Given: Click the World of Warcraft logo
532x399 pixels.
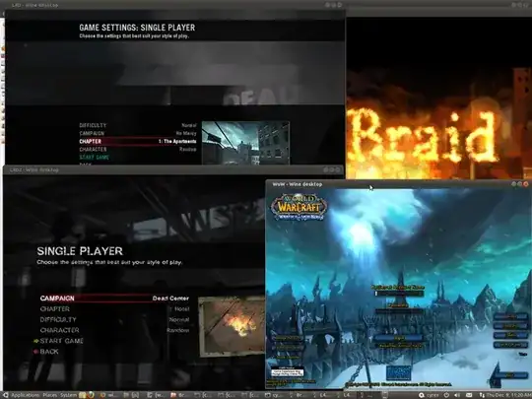Looking at the screenshot, I should (x=299, y=207).
